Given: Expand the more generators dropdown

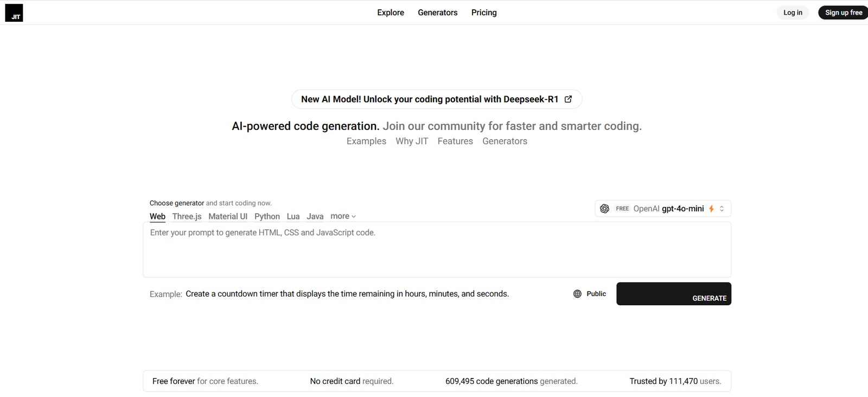Looking at the screenshot, I should [x=343, y=216].
